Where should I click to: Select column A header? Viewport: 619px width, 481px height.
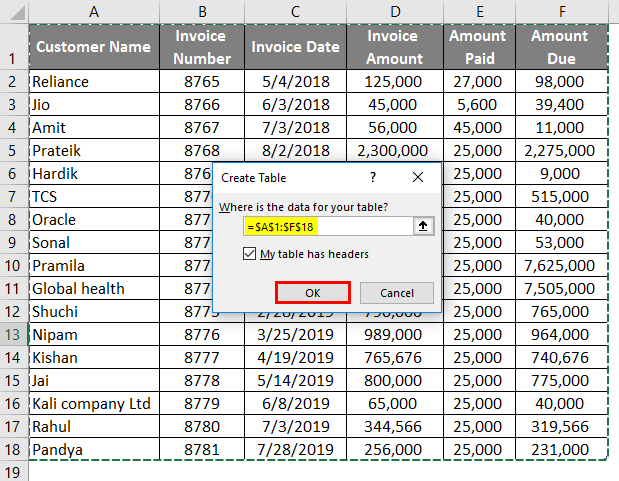pyautogui.click(x=93, y=11)
